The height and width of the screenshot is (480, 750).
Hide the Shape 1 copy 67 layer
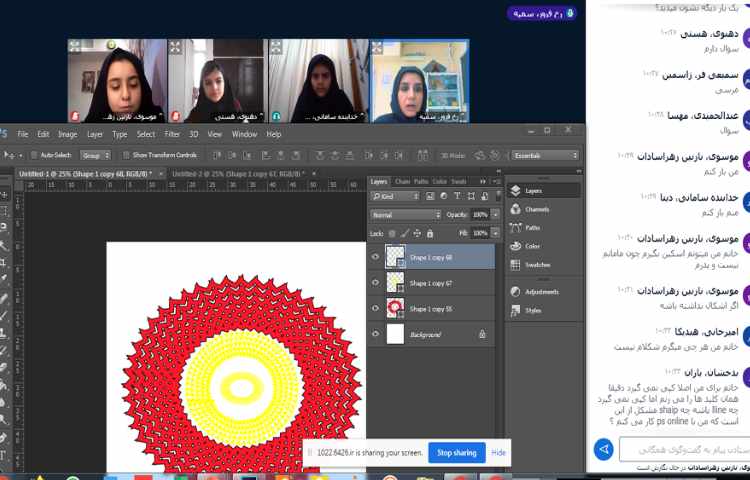(x=375, y=283)
